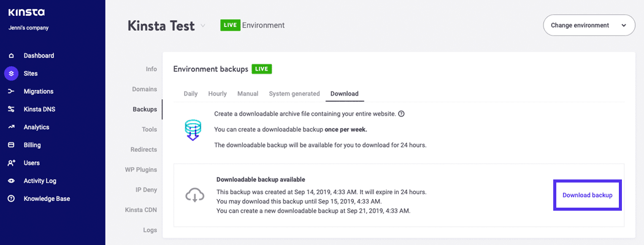Screen dimensions: 644x245
Task: Click the Migrations arrow icon
Action: (x=11, y=91)
